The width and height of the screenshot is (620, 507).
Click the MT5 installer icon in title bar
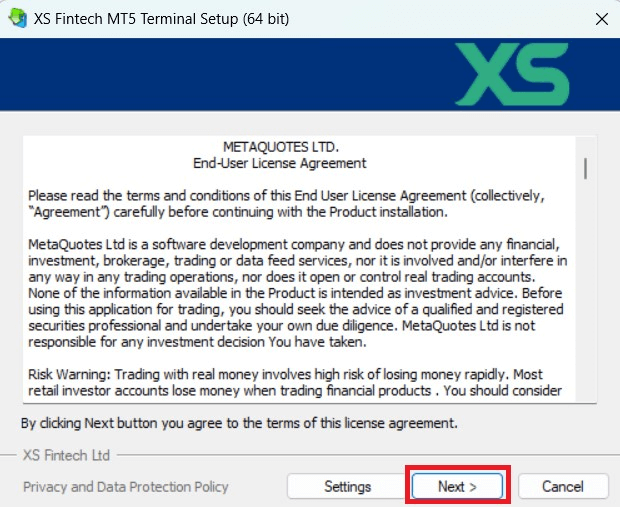click(x=17, y=18)
